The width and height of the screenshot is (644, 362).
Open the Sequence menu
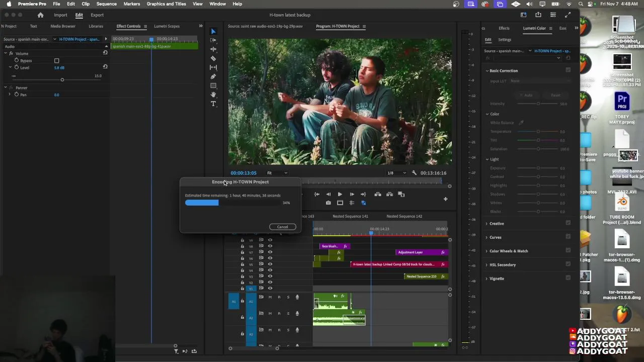click(x=106, y=4)
